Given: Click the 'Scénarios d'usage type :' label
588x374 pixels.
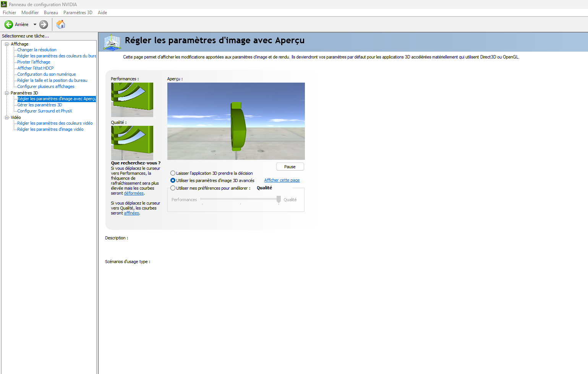Looking at the screenshot, I should [x=128, y=262].
